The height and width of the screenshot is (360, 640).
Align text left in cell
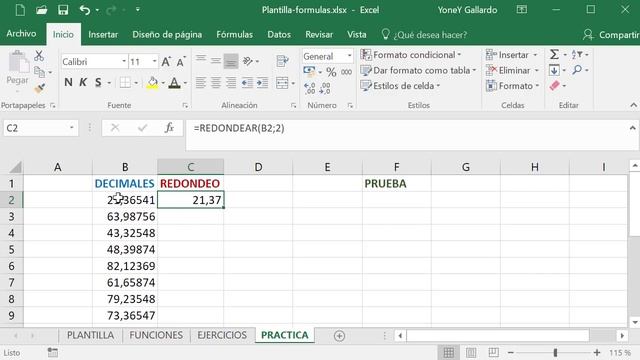[200, 83]
